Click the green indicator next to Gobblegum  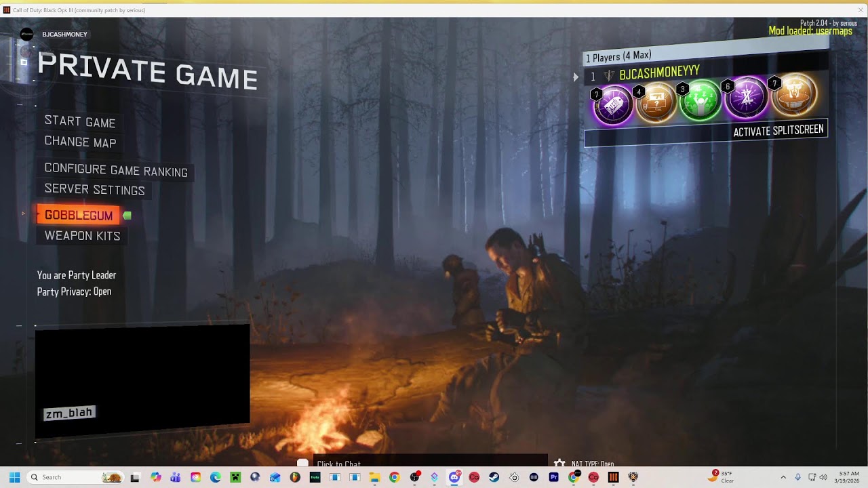pos(127,216)
